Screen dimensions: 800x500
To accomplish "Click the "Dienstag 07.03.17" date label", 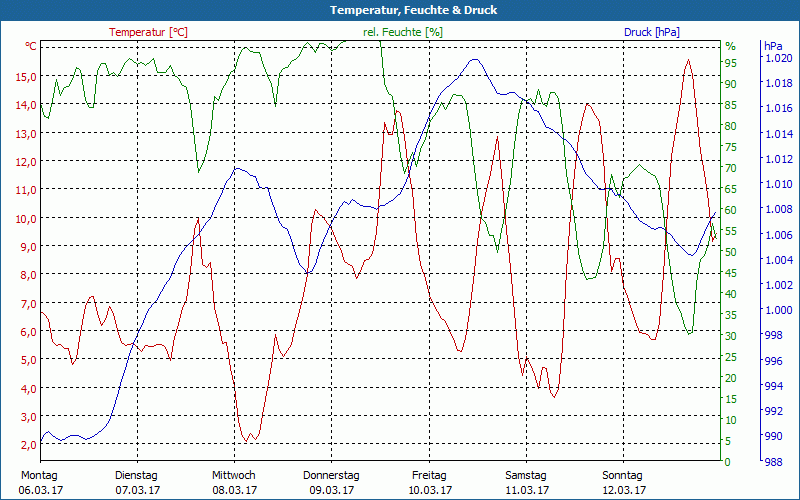I will [136, 483].
